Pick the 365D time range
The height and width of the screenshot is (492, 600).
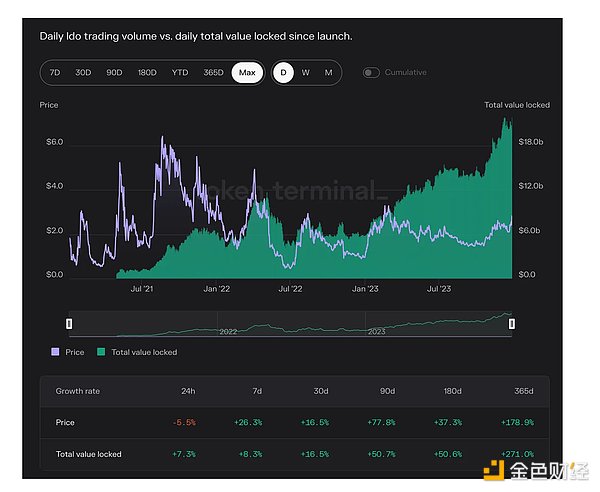(x=213, y=73)
